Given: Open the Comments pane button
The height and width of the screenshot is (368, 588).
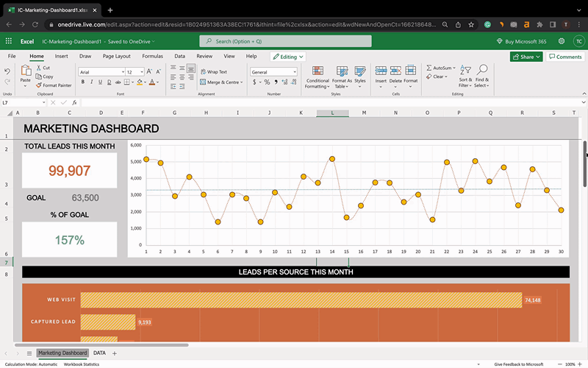Looking at the screenshot, I should 564,57.
